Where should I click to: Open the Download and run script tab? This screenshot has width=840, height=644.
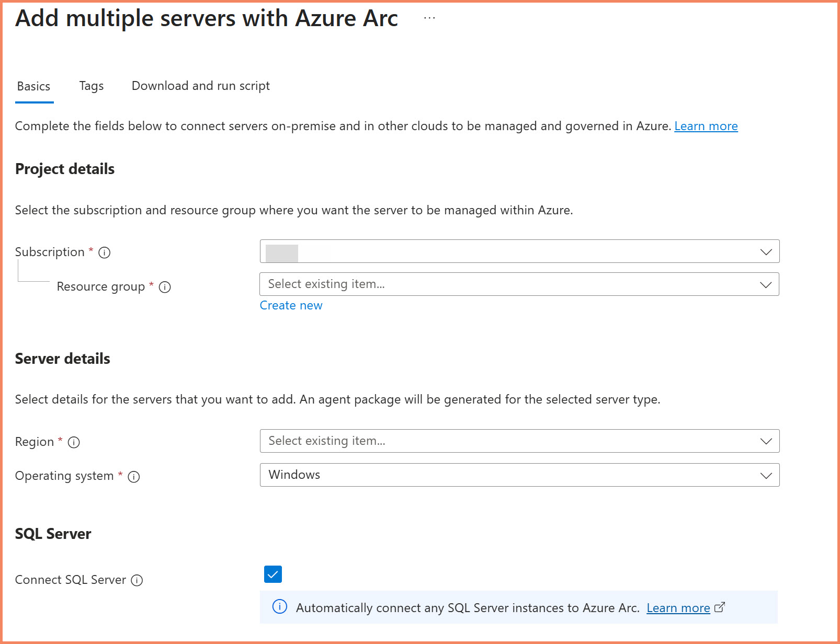click(201, 86)
